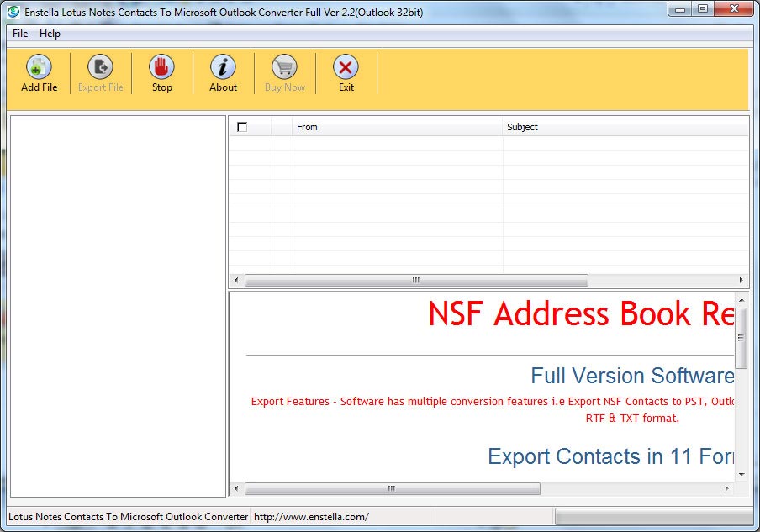The image size is (760, 532).
Task: Click the application icon in title bar
Action: 13,10
